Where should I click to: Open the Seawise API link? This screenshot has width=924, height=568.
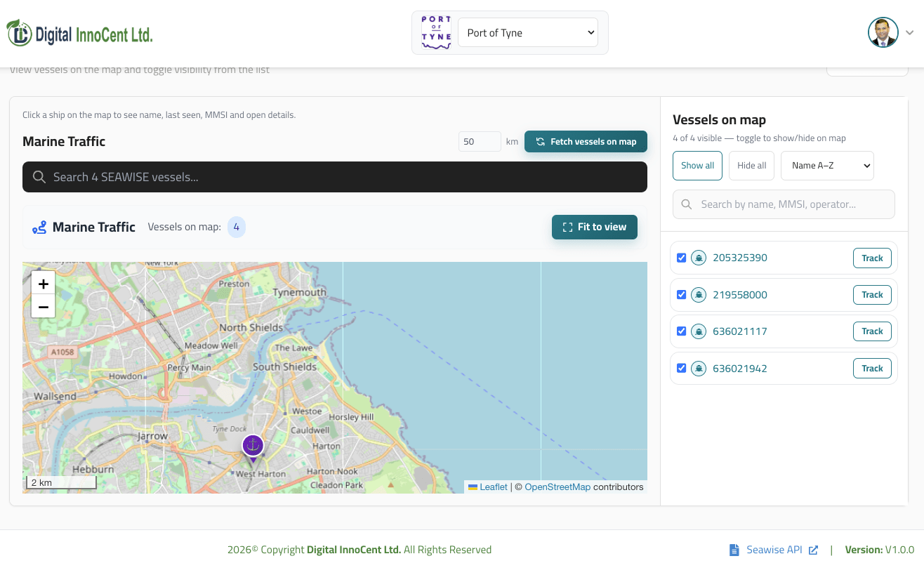774,550
